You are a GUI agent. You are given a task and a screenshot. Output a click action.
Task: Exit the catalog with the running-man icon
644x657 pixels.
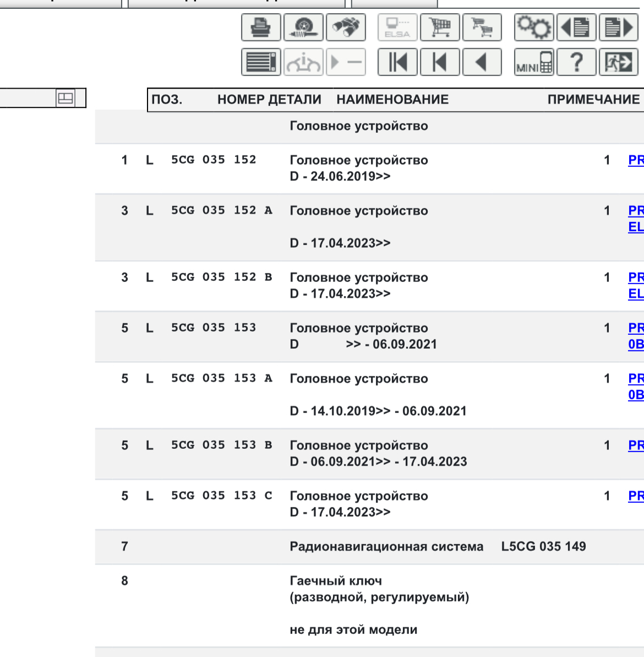click(619, 62)
